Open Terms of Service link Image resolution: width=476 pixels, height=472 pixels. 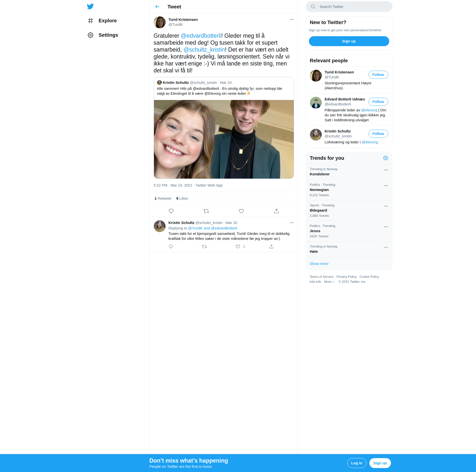321,277
